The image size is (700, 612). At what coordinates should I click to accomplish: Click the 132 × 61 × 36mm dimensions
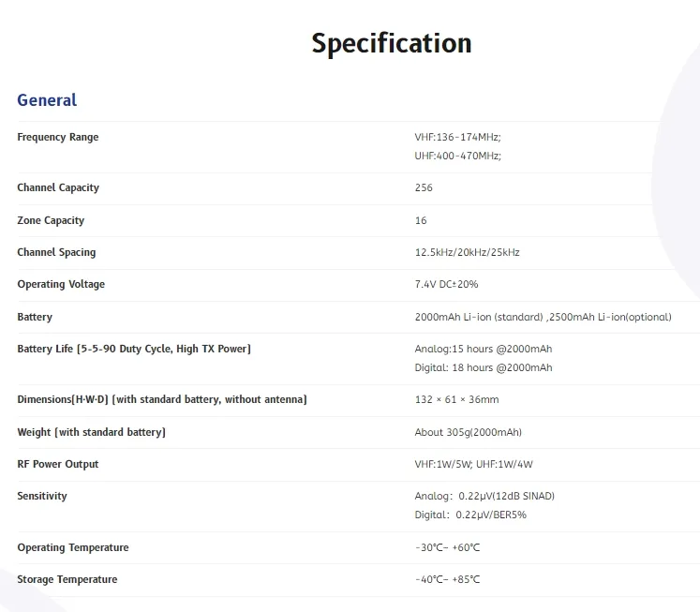pos(456,399)
